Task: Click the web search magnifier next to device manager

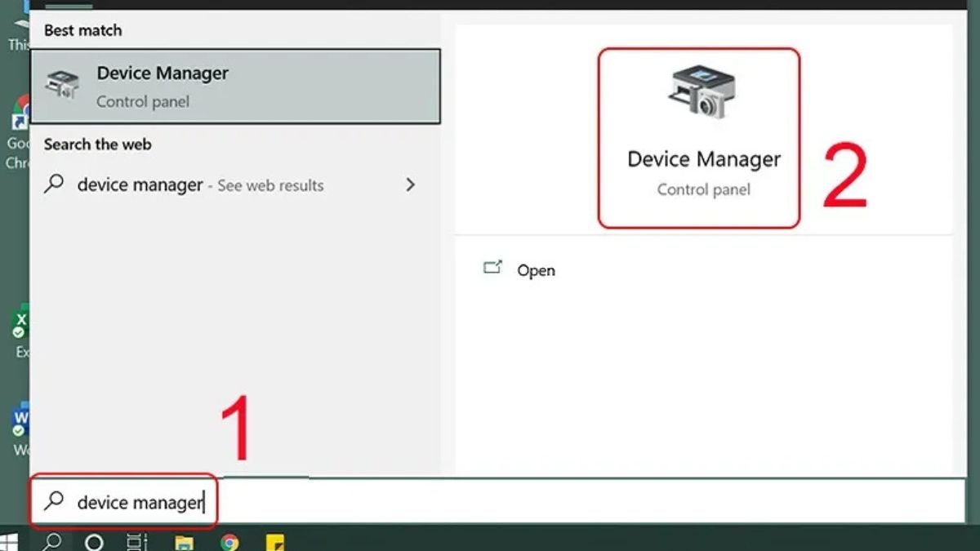Action: (x=56, y=185)
